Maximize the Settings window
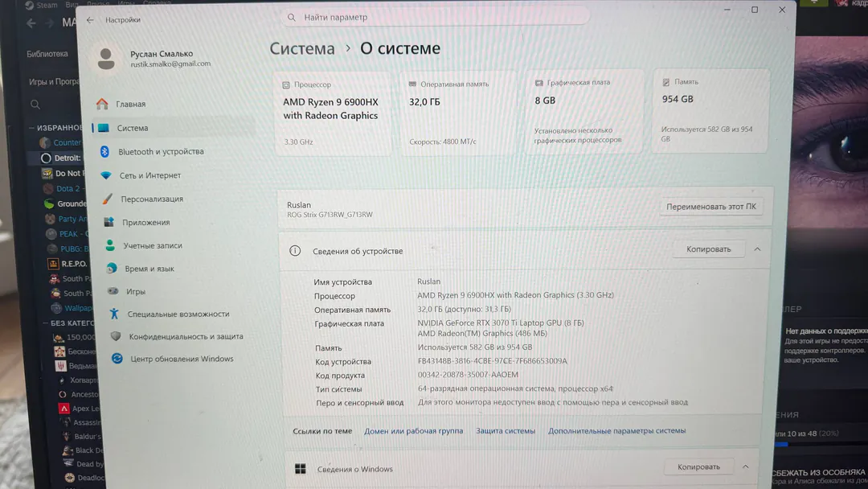868x489 pixels. coord(755,10)
